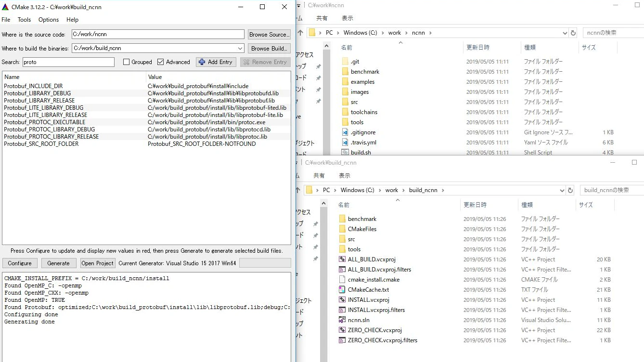Image resolution: width=644 pixels, height=362 pixels.
Task: Switch to 表示 tab in build_ncnn window
Action: [x=344, y=176]
